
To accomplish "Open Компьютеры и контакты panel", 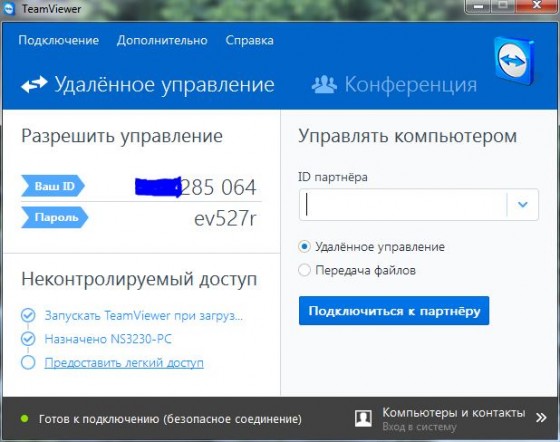I will pos(454,413).
